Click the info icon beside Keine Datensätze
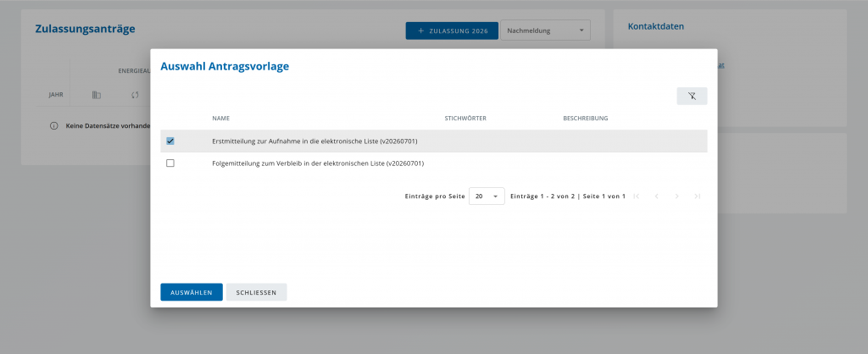The image size is (868, 354). (53, 125)
